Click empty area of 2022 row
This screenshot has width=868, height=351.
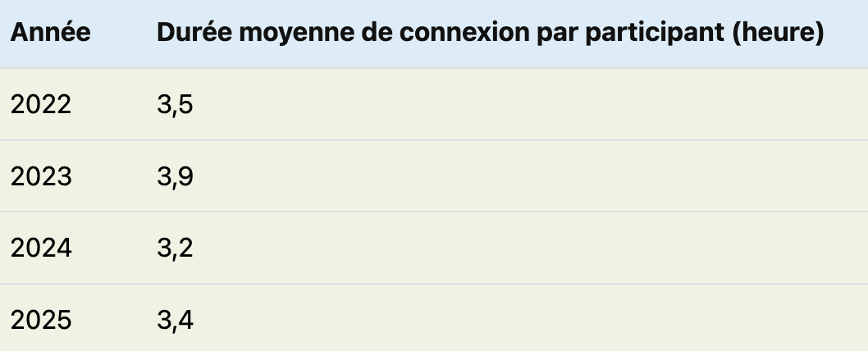pos(526,105)
